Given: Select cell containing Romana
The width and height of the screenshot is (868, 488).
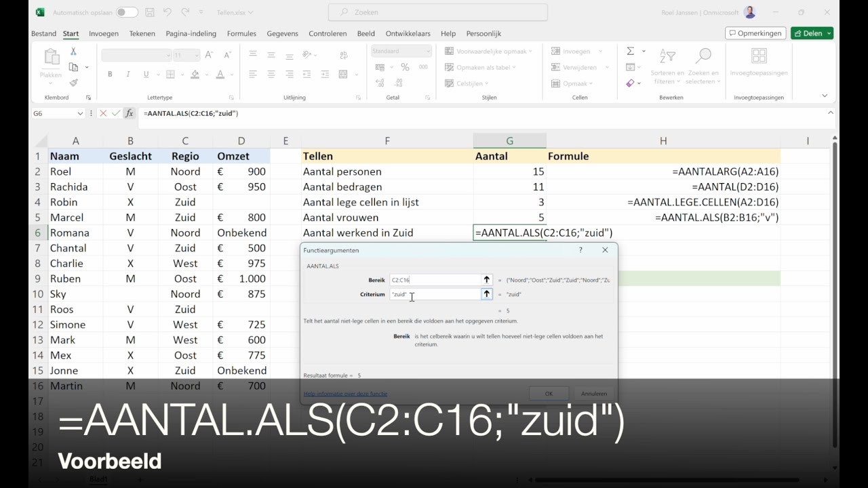Looking at the screenshot, I should 75,232.
